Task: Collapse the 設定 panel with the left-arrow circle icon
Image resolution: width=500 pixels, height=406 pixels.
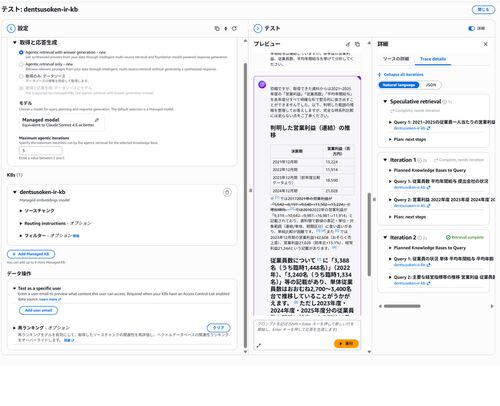Action: point(11,28)
